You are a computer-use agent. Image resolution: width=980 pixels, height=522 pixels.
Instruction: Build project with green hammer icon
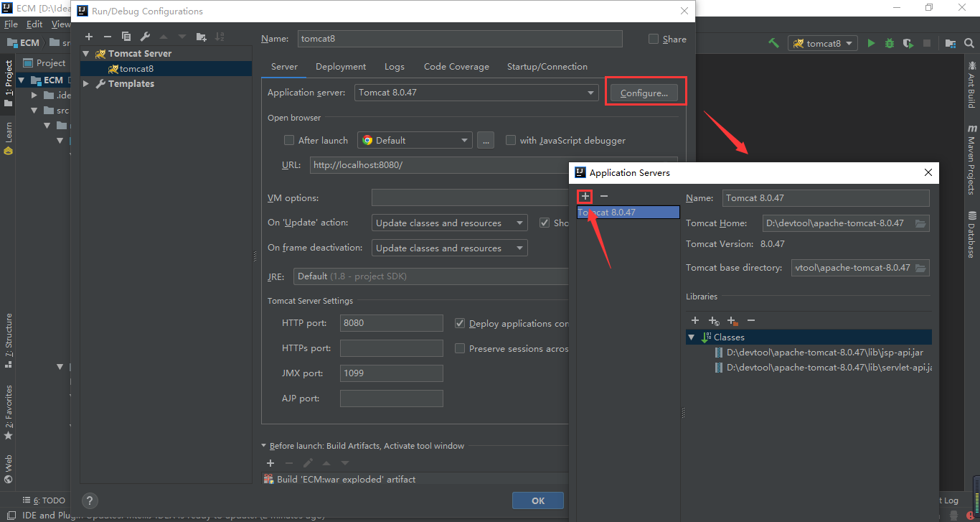(x=773, y=43)
